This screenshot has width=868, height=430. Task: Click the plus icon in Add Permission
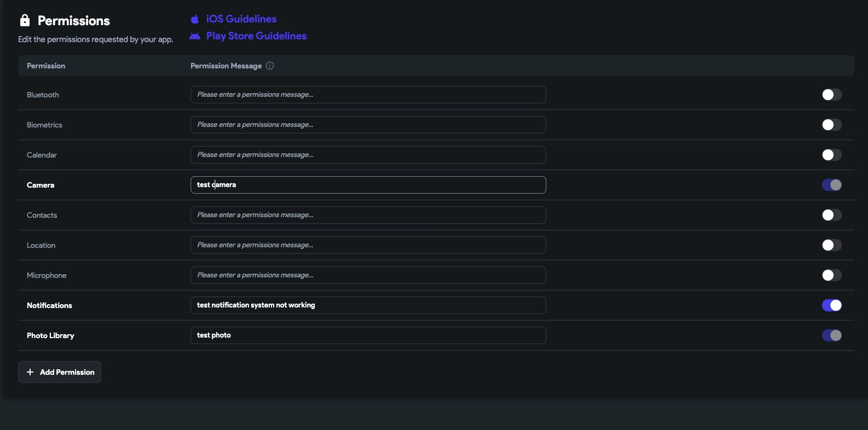pyautogui.click(x=30, y=372)
